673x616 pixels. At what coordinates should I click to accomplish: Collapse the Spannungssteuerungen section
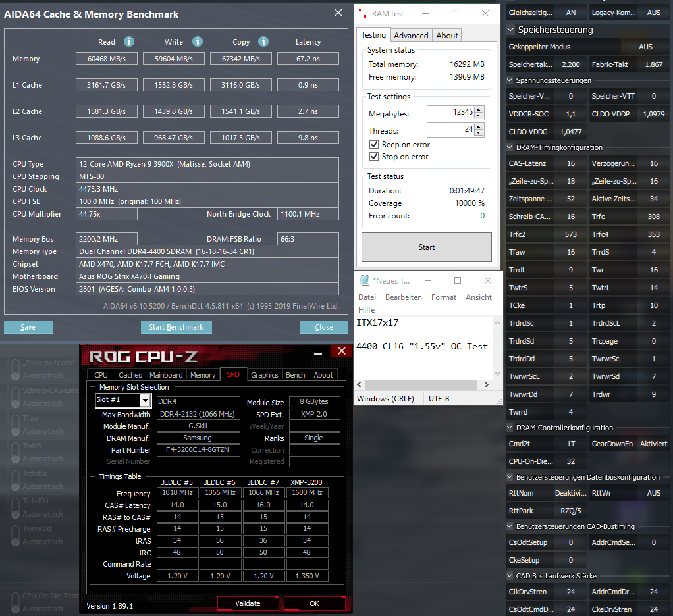click(510, 80)
